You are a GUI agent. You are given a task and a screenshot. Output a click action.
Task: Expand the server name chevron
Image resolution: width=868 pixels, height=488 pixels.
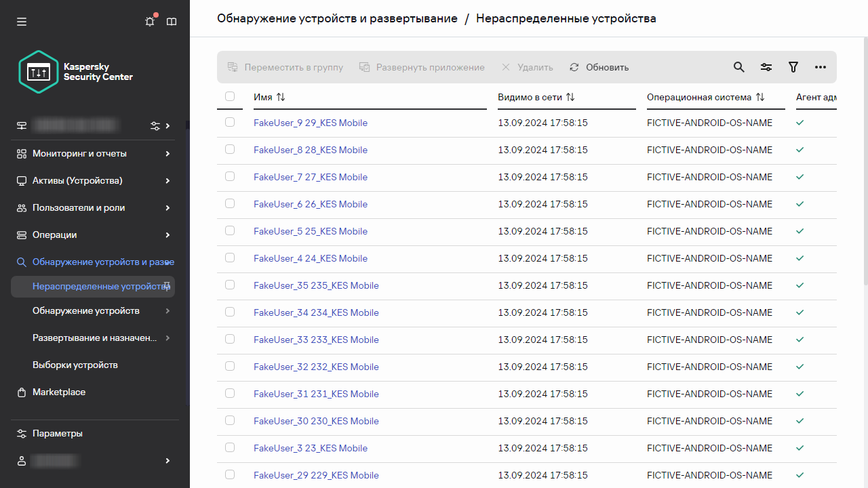click(167, 125)
